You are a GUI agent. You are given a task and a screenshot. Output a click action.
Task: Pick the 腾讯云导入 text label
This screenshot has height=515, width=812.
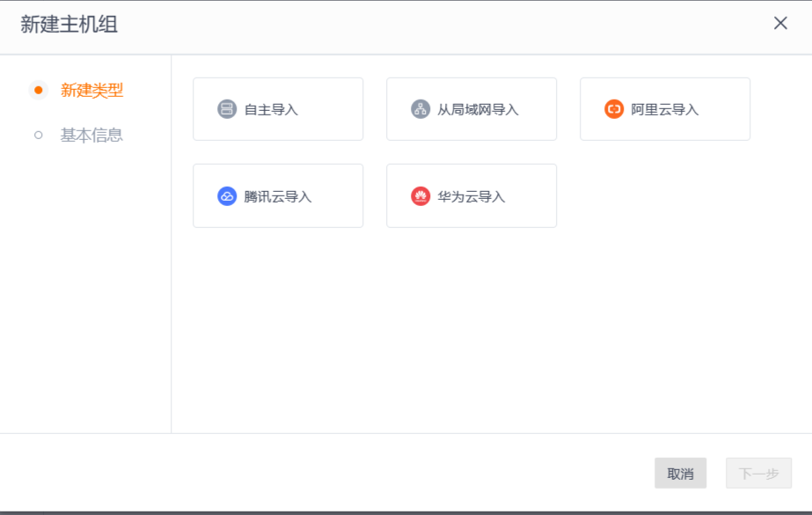tap(278, 197)
